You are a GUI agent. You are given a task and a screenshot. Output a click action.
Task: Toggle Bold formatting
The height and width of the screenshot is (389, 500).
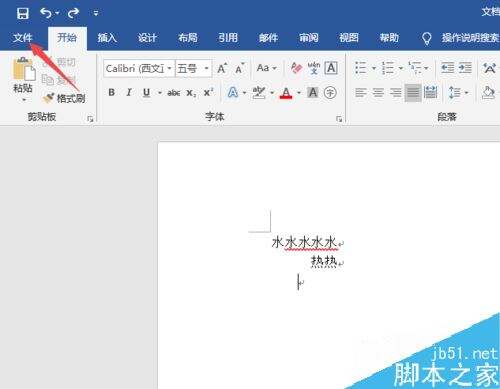[112, 92]
